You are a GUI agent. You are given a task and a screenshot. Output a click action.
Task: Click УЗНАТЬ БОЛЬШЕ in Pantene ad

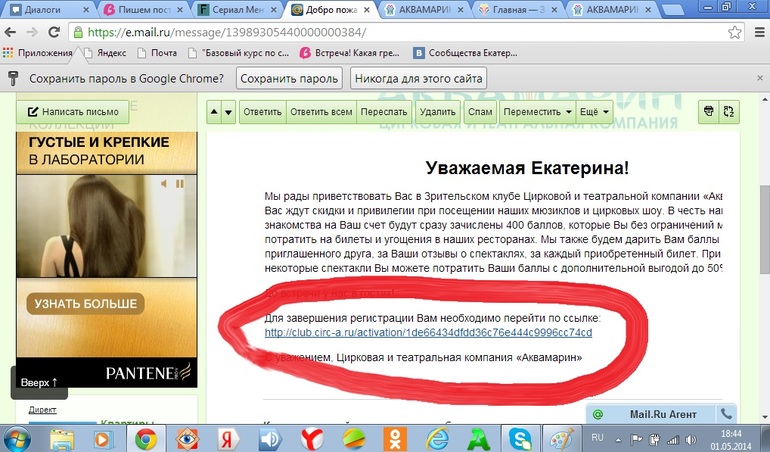coord(85,304)
